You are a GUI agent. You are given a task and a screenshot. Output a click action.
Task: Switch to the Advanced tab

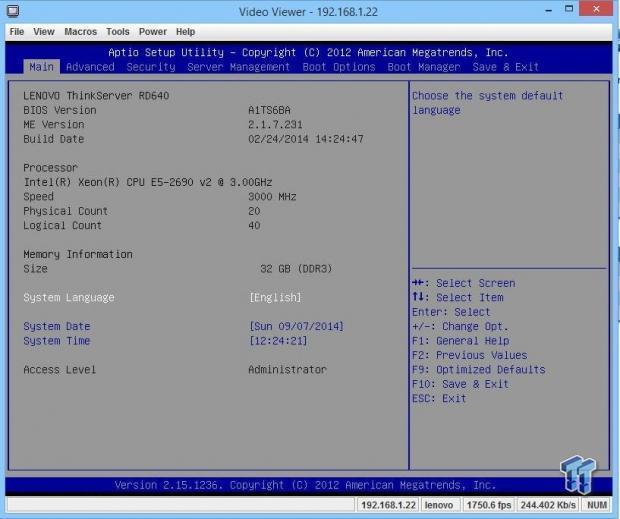point(90,67)
